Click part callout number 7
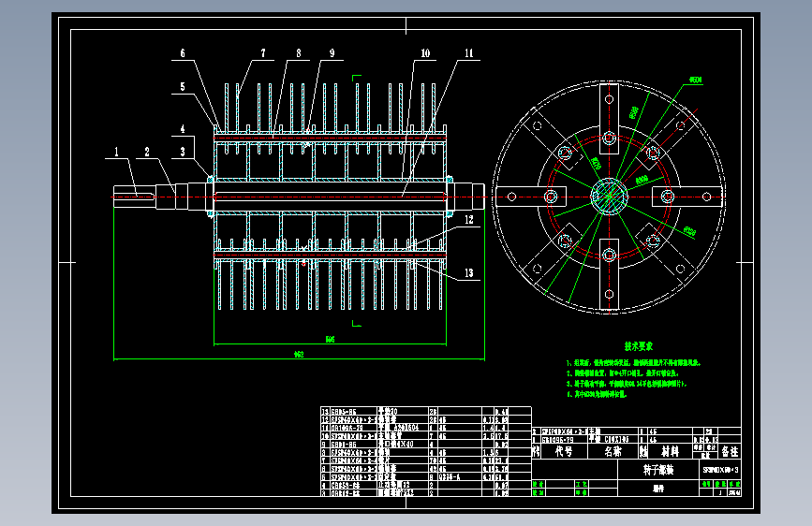The image size is (812, 526). point(263,52)
